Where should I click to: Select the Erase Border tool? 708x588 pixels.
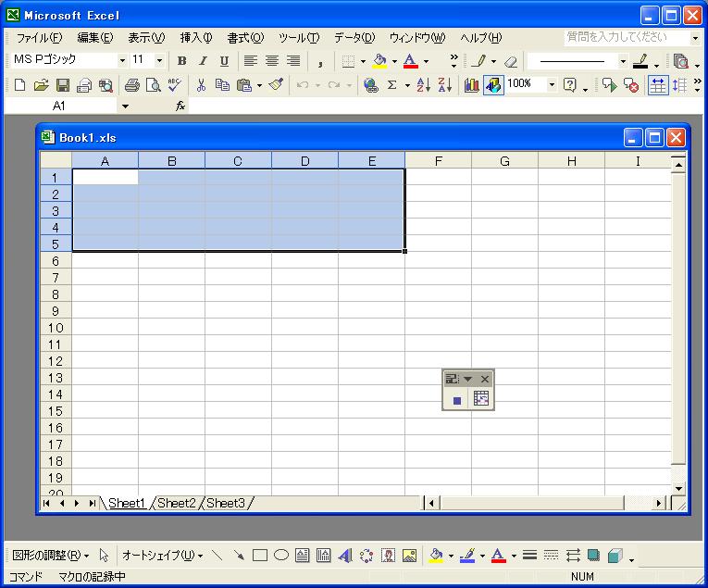pyautogui.click(x=511, y=61)
